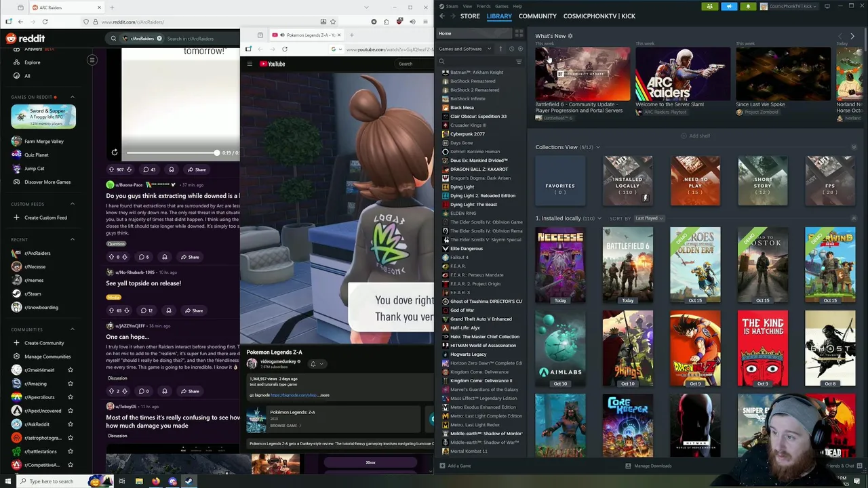This screenshot has width=868, height=488.
Task: Open Friends menu in Steam
Action: (484, 6)
